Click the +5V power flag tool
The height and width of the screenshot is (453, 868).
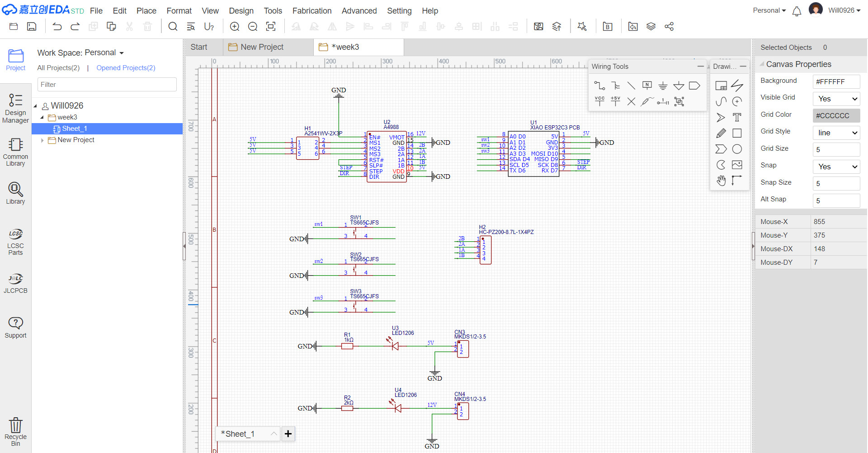(x=615, y=101)
